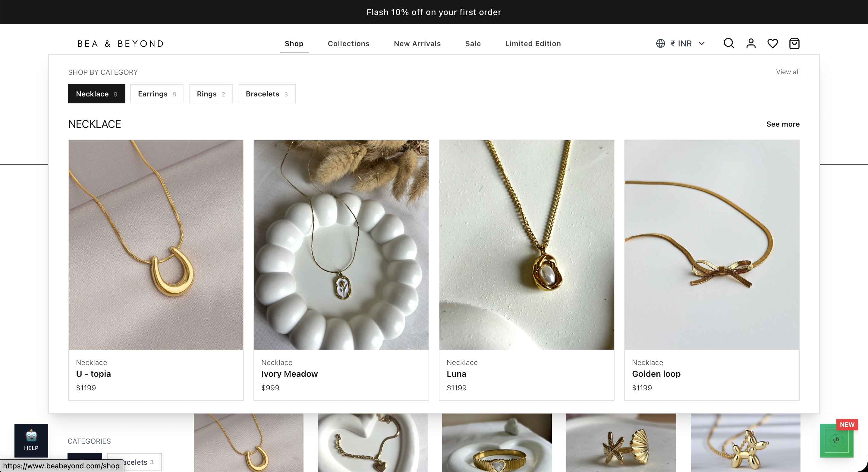
Task: Click the NECKLACE section heading
Action: point(94,124)
